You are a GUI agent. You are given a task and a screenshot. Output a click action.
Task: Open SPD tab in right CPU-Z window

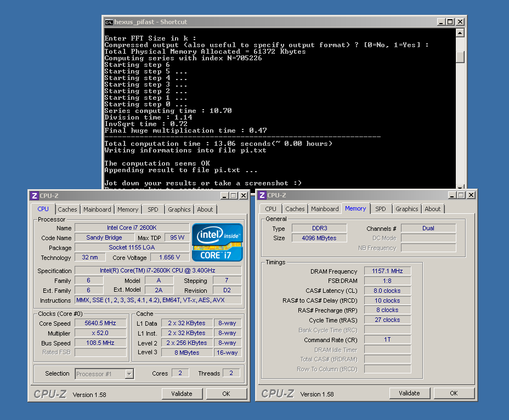tap(381, 209)
